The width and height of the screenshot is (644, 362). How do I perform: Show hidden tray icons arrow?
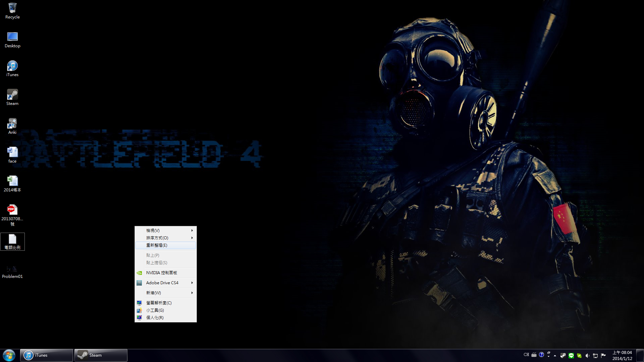click(555, 355)
